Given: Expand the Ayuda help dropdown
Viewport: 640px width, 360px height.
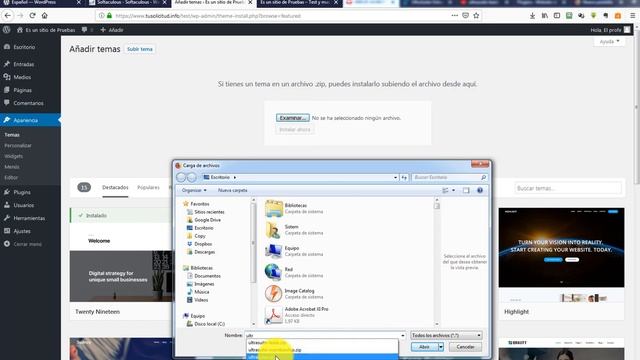Looking at the screenshot, I should pyautogui.click(x=609, y=42).
